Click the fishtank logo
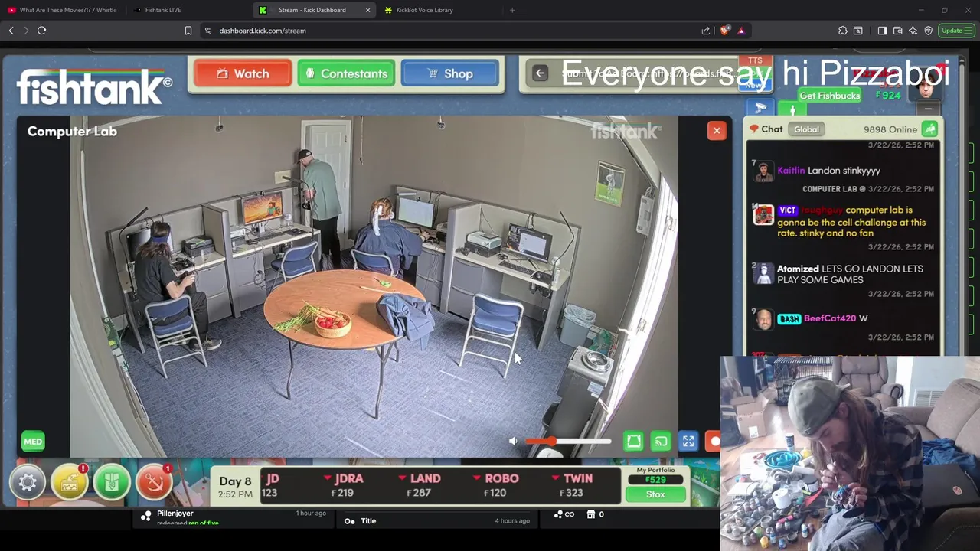Screen dimensions: 980x551 tap(93, 87)
